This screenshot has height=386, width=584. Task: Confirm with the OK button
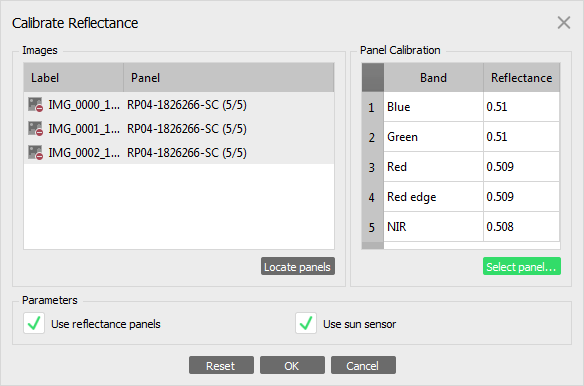pyautogui.click(x=292, y=365)
